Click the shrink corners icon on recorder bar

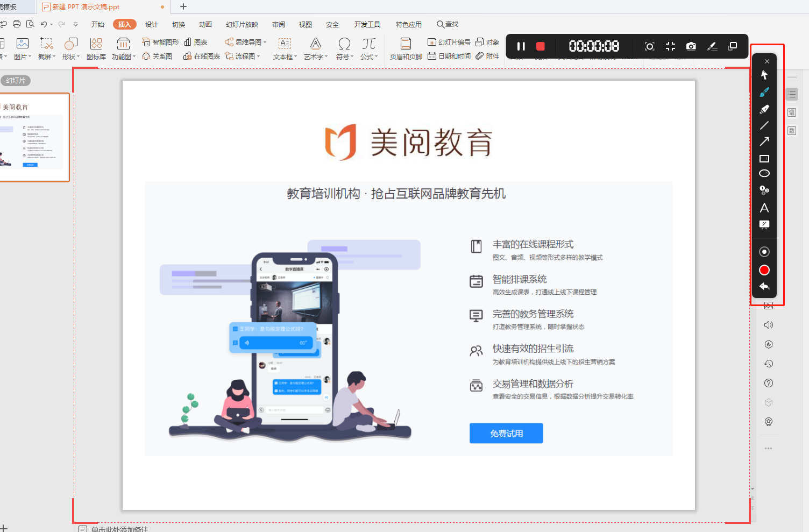pyautogui.click(x=670, y=46)
